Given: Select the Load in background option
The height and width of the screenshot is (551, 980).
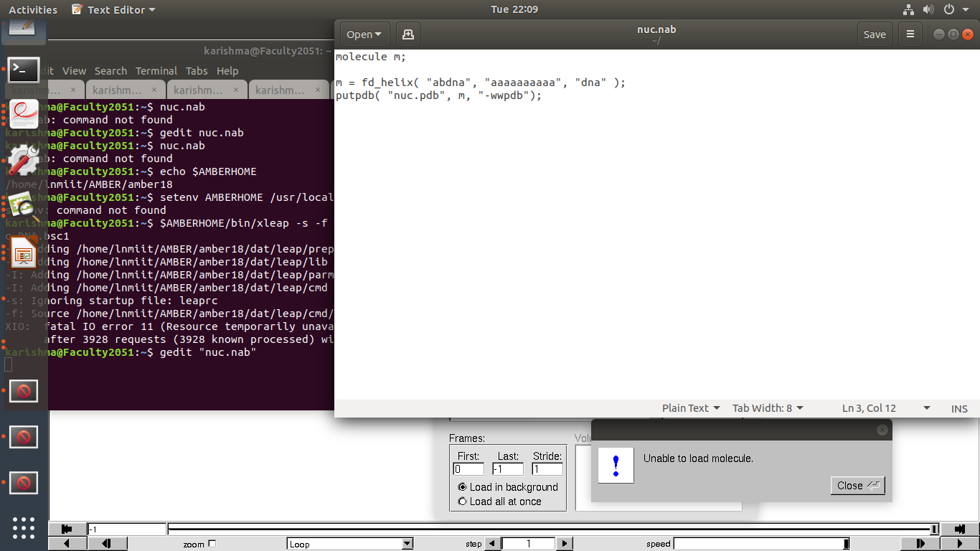Looking at the screenshot, I should pos(462,487).
